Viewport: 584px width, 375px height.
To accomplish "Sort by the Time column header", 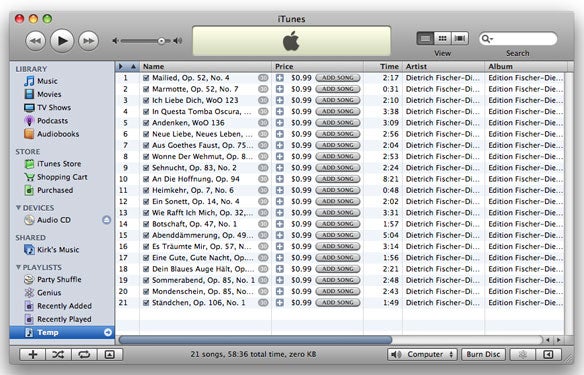I will tap(383, 67).
